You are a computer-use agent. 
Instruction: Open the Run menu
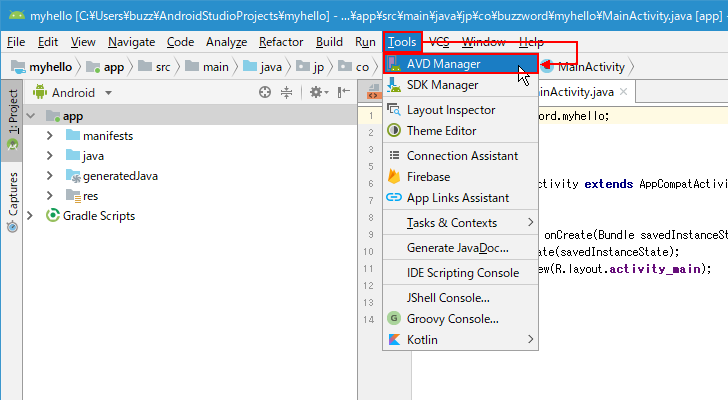click(365, 42)
